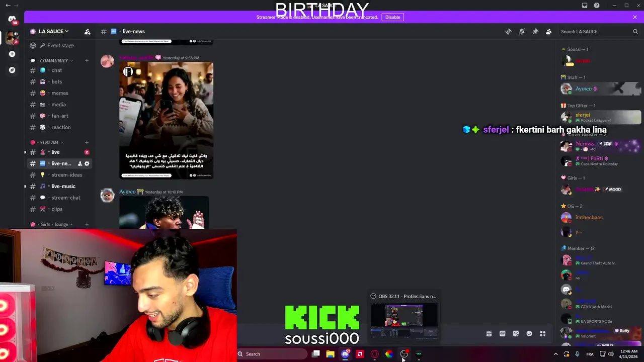The image size is (644, 362).
Task: Open the Discord inbox icon
Action: click(585, 6)
